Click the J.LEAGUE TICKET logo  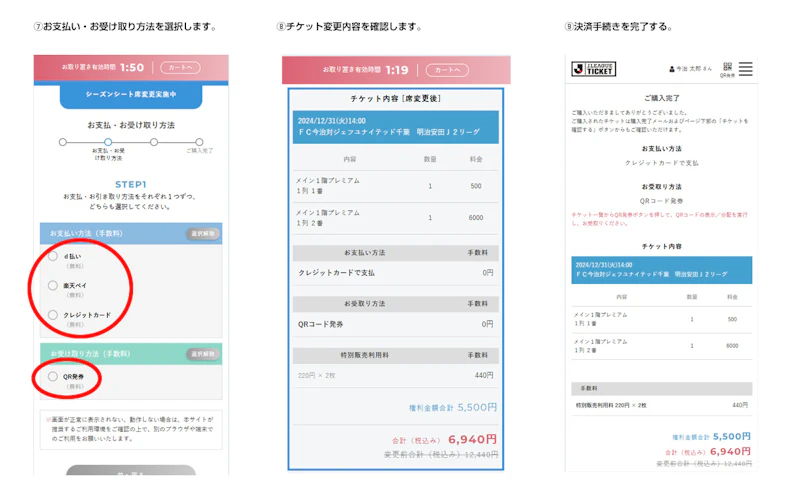coord(594,69)
